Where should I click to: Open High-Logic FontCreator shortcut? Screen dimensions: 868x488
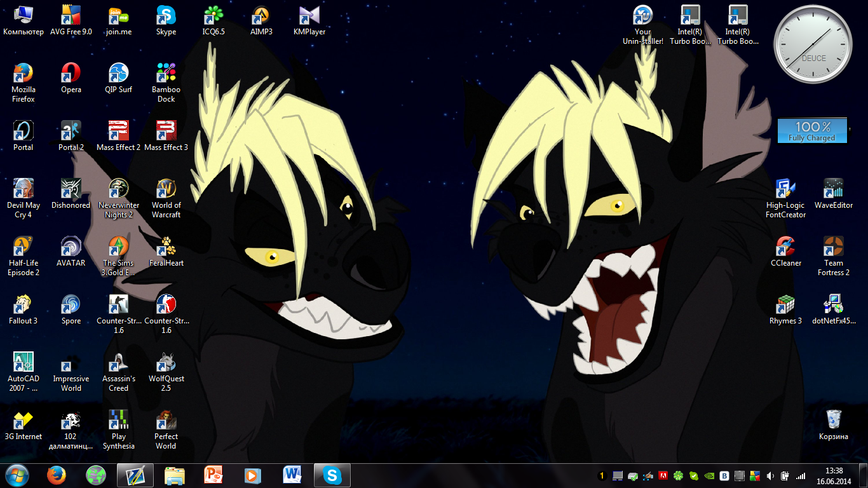pos(786,198)
